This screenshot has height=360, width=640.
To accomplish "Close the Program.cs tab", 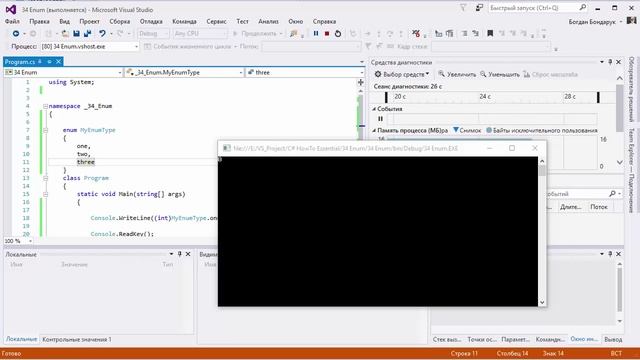I will point(58,62).
